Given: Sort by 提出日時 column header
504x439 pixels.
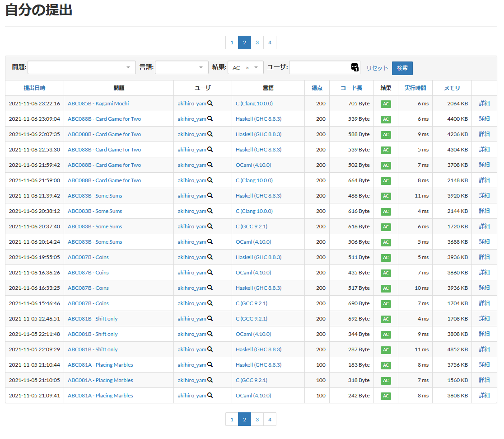Looking at the screenshot, I should 34,88.
